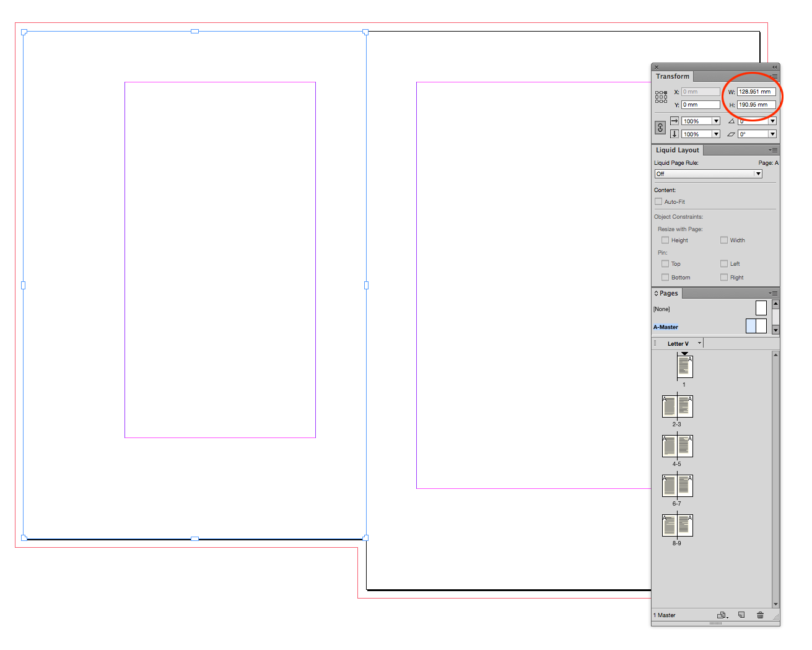Open the rotation angle dropdown arrow
This screenshot has height=650, width=812.
click(x=772, y=121)
